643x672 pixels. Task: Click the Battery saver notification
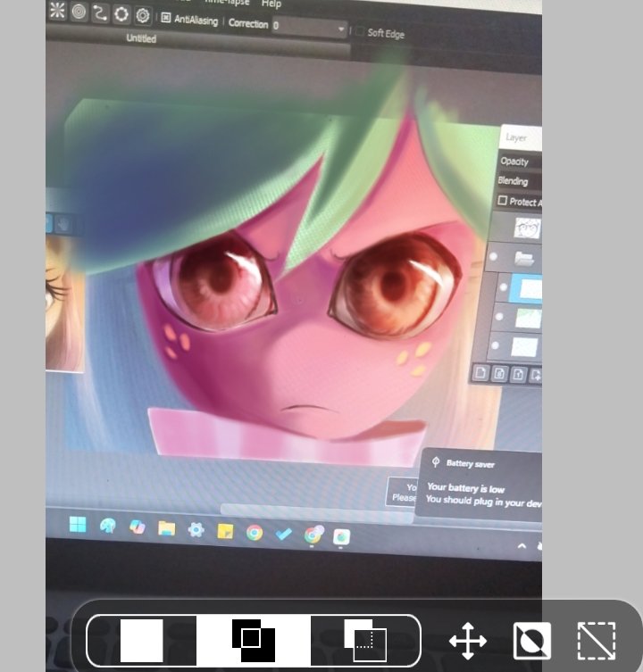(x=479, y=484)
